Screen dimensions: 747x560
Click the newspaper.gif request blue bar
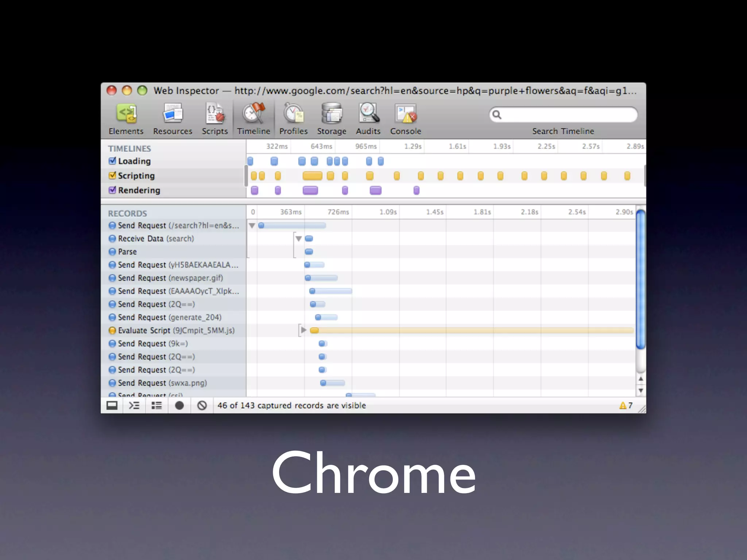point(321,278)
